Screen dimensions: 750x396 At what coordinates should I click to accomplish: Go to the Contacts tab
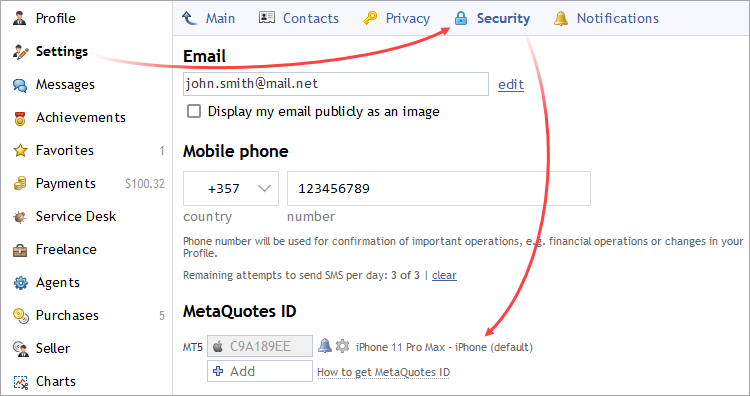pos(298,18)
